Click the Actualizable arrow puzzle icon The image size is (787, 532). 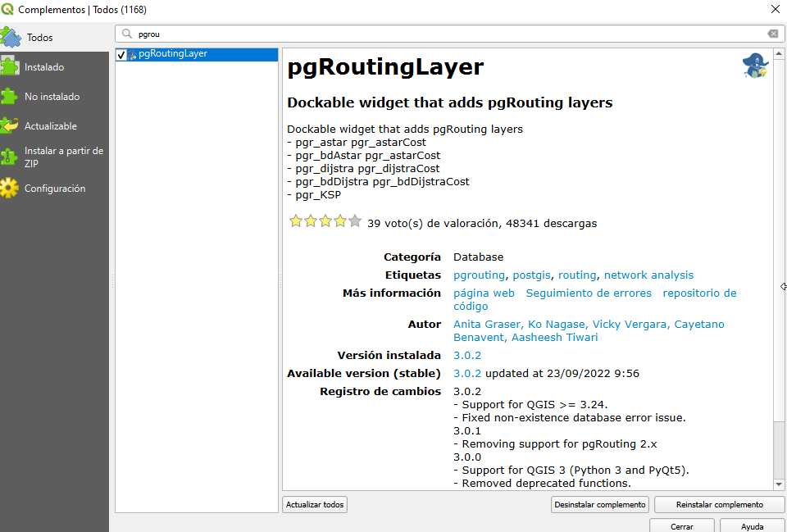(x=9, y=126)
